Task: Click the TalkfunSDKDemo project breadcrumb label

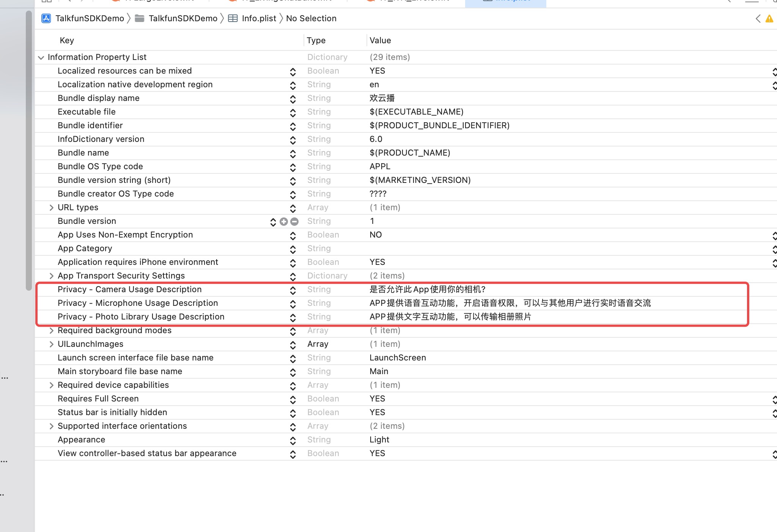Action: coord(90,18)
